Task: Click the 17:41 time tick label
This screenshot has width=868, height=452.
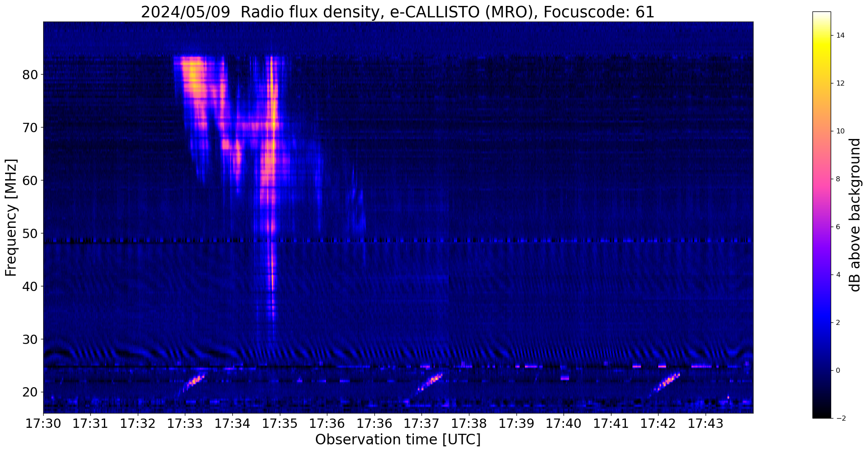Action: [611, 424]
